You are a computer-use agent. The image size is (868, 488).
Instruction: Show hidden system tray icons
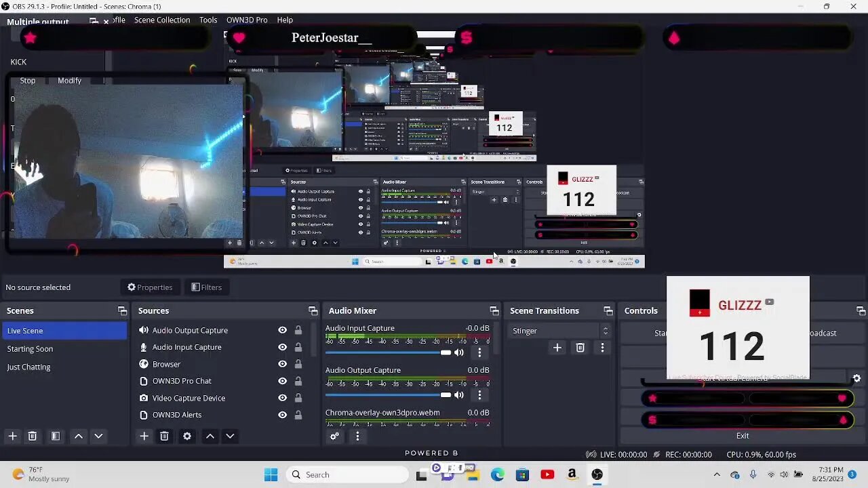(x=717, y=474)
